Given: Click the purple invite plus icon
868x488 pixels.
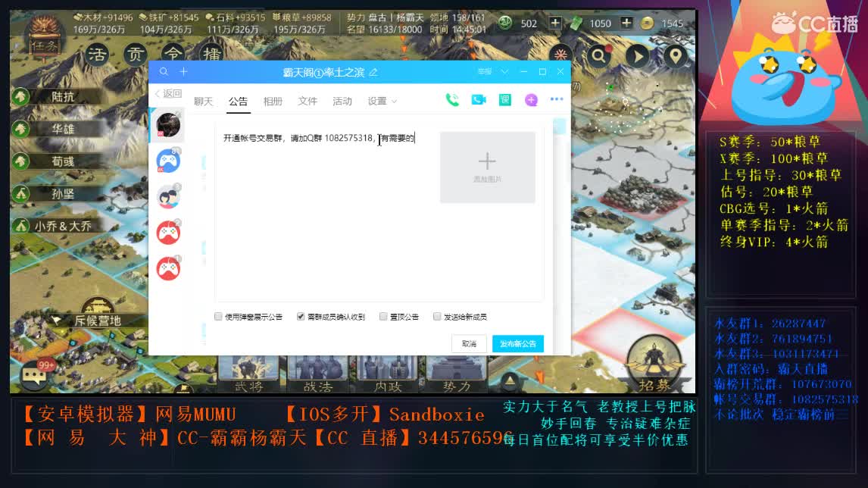Looking at the screenshot, I should point(531,100).
